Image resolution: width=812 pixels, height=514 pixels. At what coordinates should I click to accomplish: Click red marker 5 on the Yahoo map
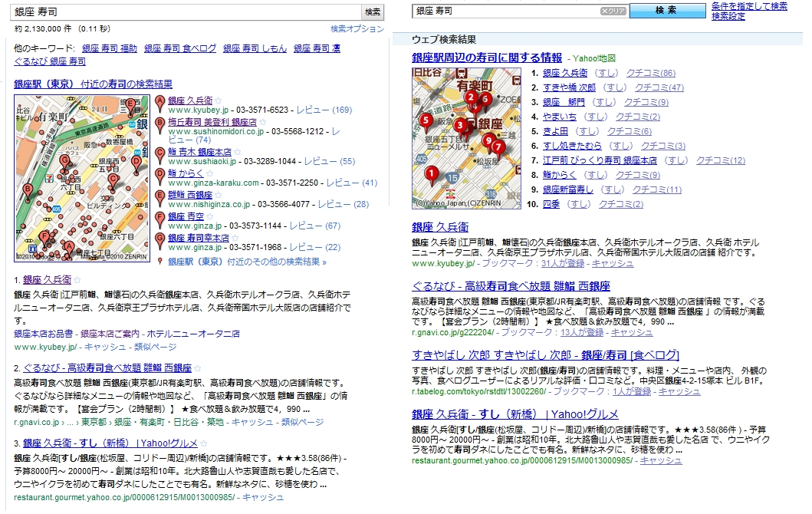[x=426, y=121]
